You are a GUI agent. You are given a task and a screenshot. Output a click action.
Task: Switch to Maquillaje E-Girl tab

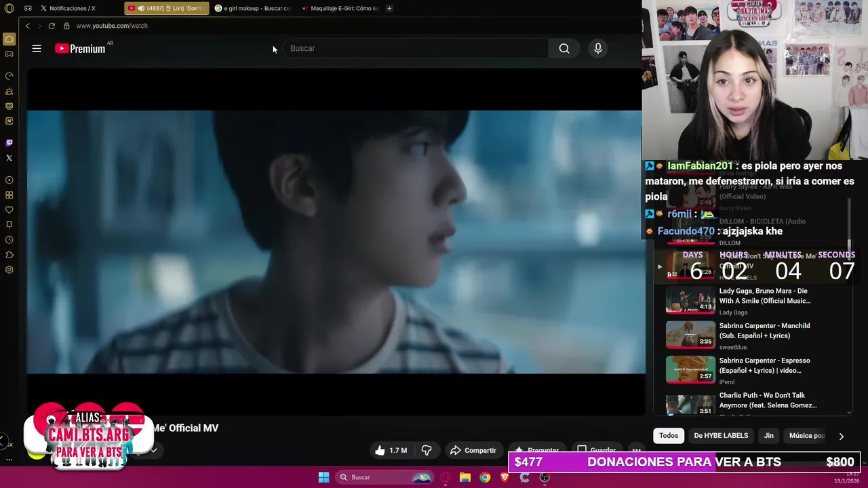(x=340, y=8)
